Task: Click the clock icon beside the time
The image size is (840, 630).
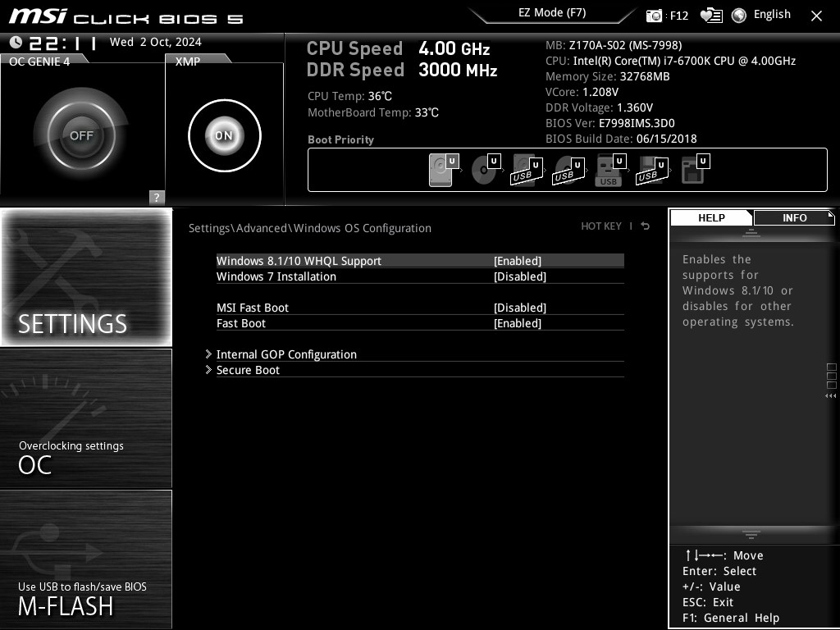Action: point(16,43)
